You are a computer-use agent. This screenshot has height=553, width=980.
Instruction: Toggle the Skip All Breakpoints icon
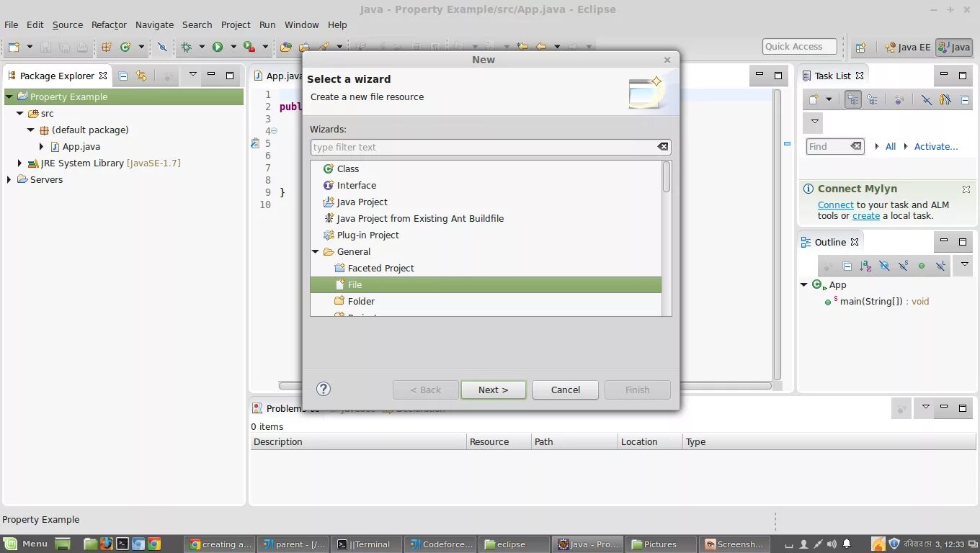(x=162, y=47)
